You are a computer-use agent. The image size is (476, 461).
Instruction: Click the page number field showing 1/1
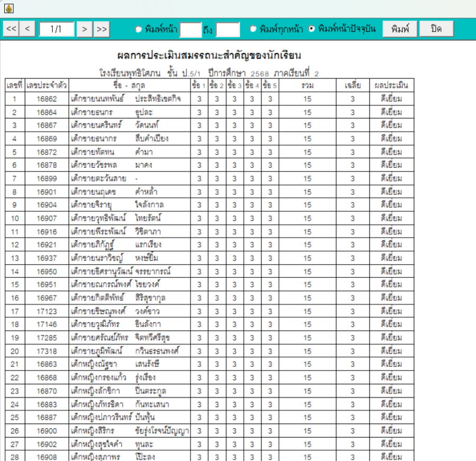[56, 29]
